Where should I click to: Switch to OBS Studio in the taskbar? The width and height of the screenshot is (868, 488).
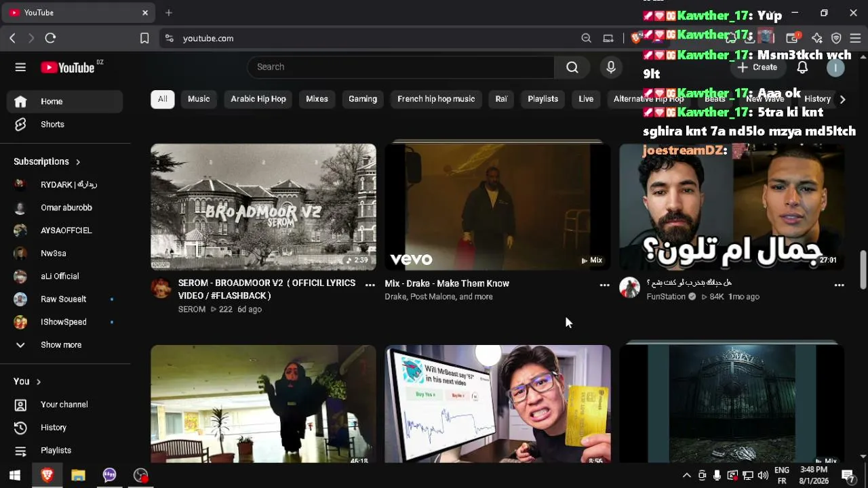click(140, 475)
